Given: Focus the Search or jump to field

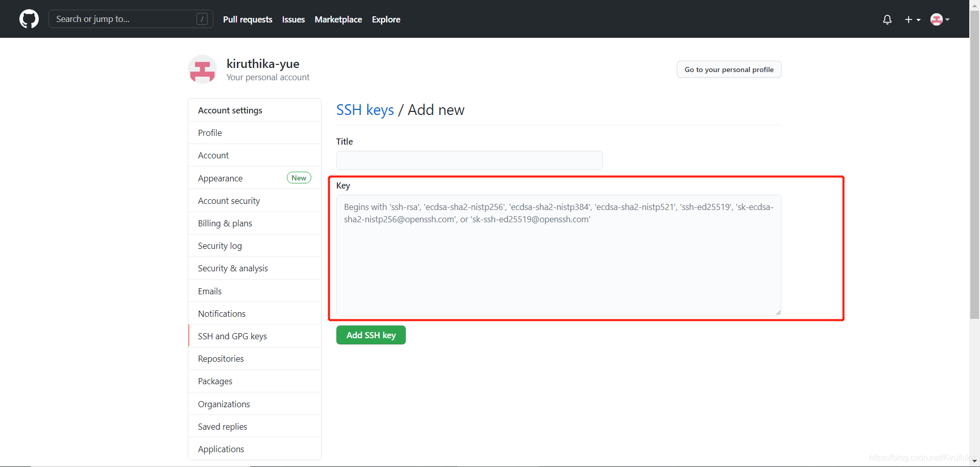Looking at the screenshot, I should tap(131, 19).
